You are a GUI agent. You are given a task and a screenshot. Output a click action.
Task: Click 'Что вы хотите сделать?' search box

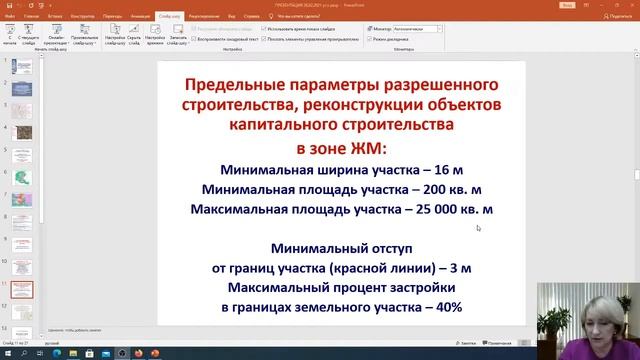(x=298, y=16)
